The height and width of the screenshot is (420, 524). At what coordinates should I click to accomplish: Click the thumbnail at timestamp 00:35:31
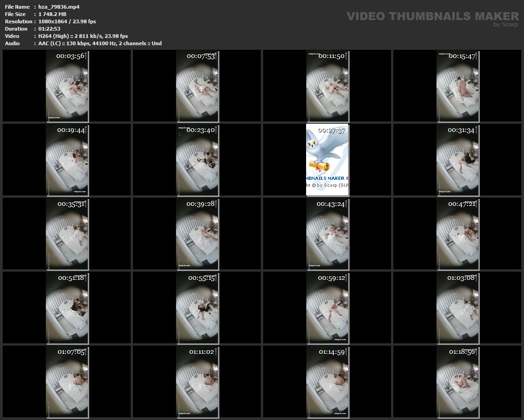coord(67,234)
